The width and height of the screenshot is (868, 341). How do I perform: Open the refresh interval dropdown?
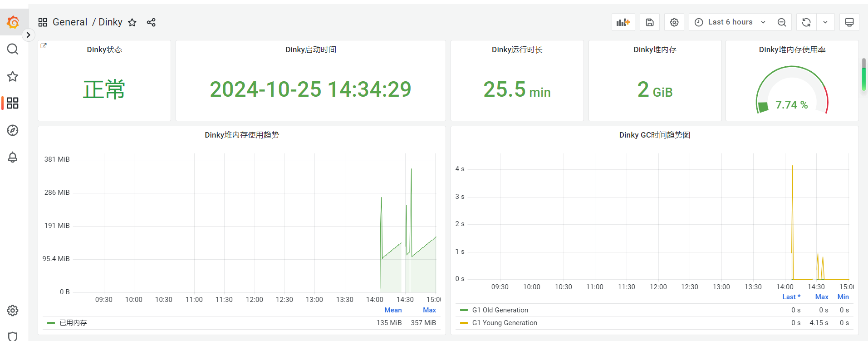coord(825,22)
